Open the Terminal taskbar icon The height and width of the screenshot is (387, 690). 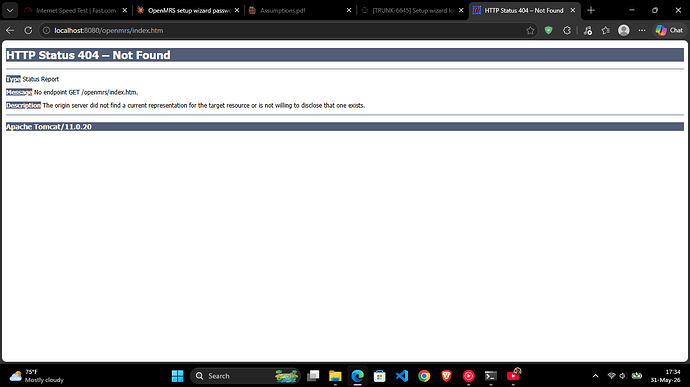[491, 376]
